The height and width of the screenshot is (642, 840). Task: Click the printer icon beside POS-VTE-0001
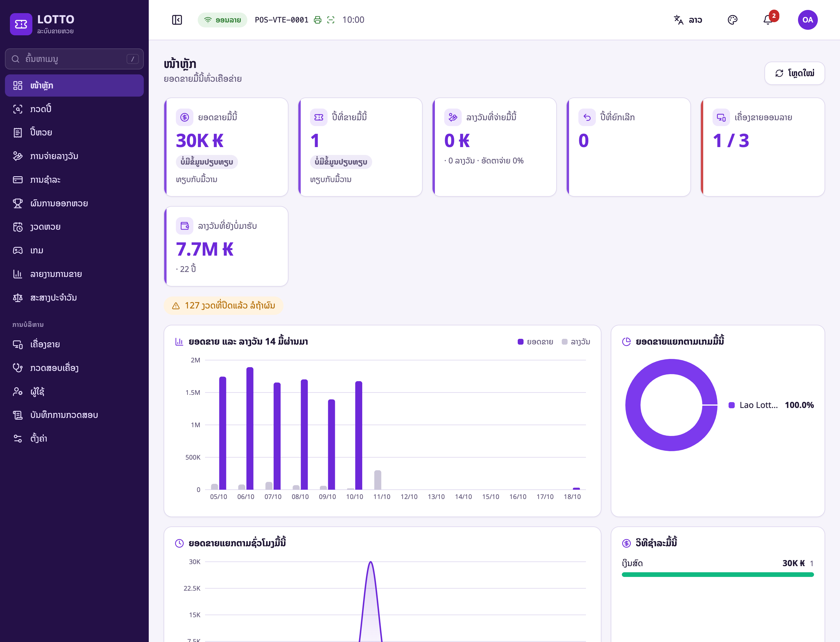[x=317, y=20]
